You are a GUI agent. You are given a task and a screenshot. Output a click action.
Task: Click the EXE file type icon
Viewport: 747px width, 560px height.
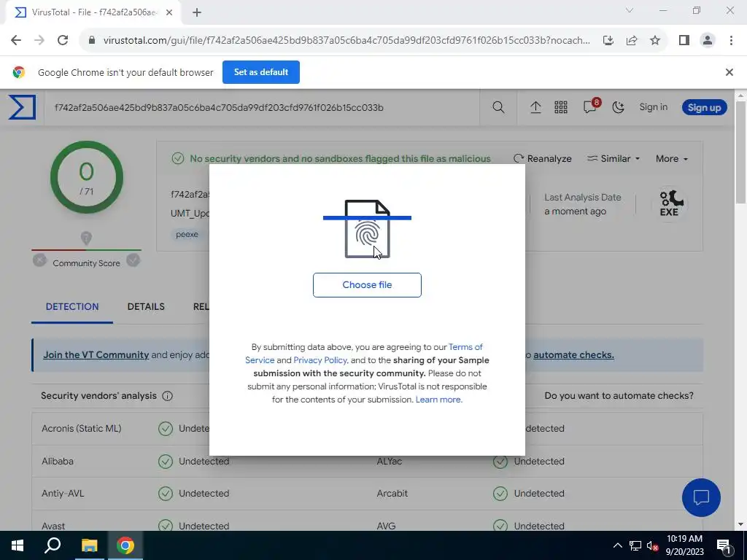point(669,204)
